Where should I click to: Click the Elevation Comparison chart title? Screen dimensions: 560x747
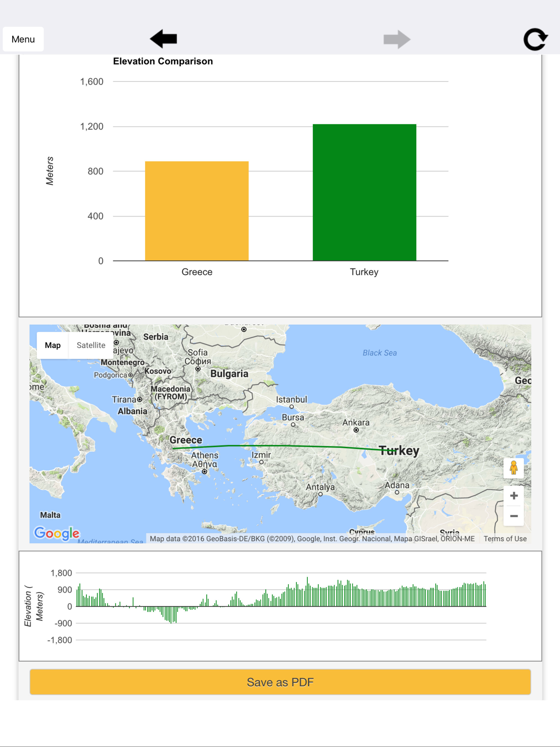[163, 61]
